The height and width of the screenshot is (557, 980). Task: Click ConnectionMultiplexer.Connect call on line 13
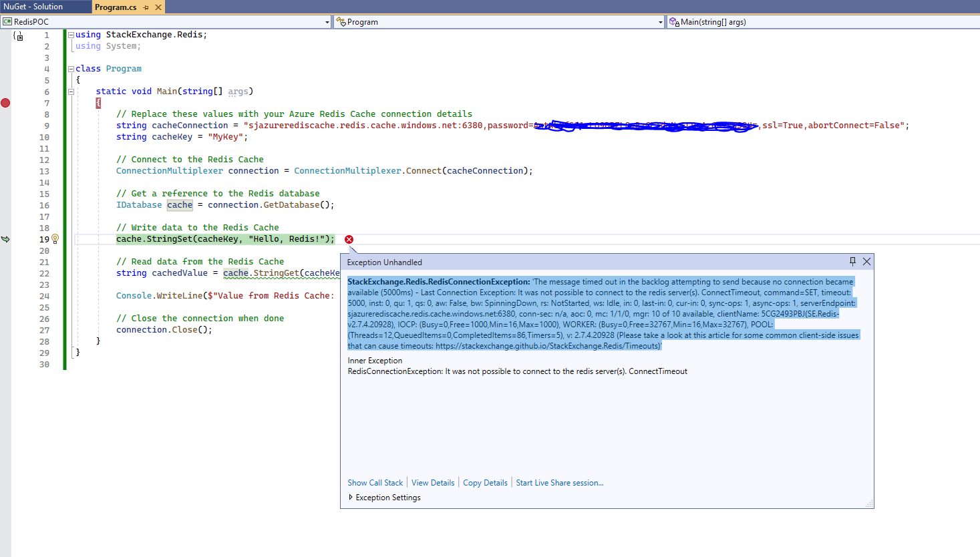413,171
